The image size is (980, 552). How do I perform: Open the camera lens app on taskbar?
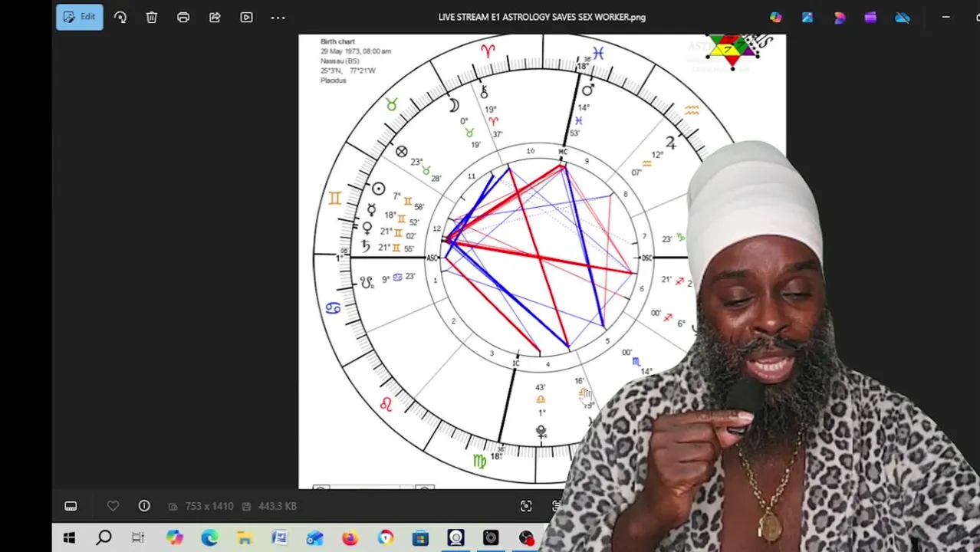[491, 538]
